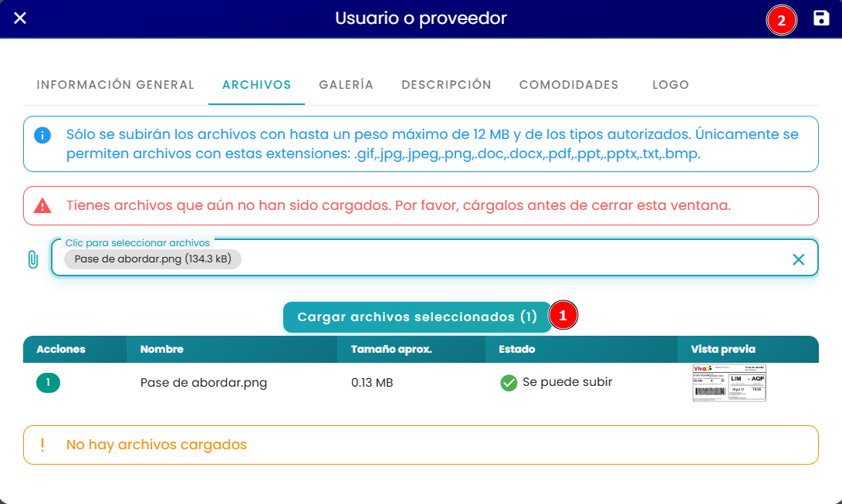Click Cargar archivos seleccionados (1) button
Image resolution: width=842 pixels, height=504 pixels.
tap(418, 317)
